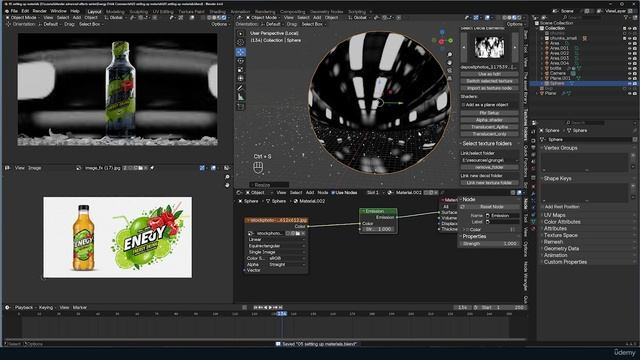Image resolution: width=640 pixels, height=360 pixels.
Task: Toggle 'Add as a plane object' checkbox
Action: [x=464, y=105]
